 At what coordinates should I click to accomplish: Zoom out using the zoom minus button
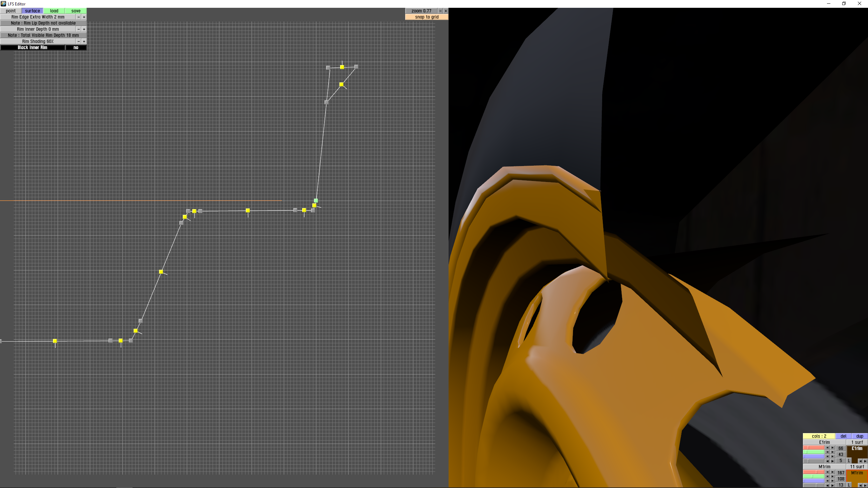tap(440, 11)
